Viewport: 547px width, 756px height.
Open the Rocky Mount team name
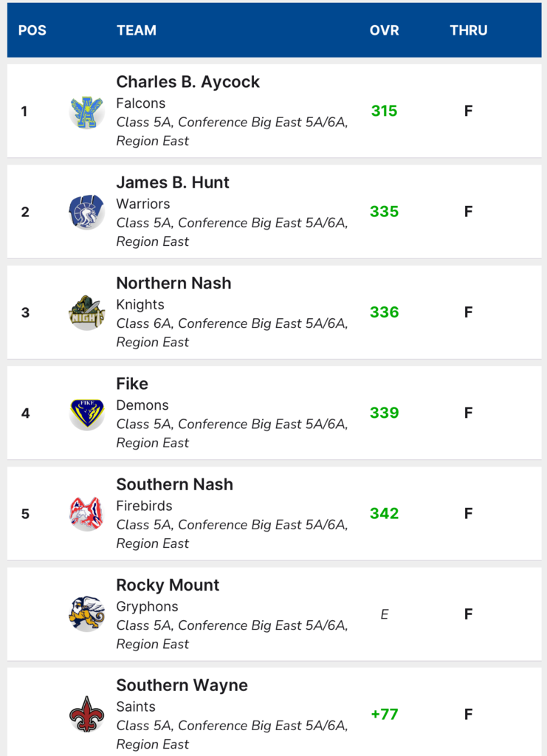168,585
